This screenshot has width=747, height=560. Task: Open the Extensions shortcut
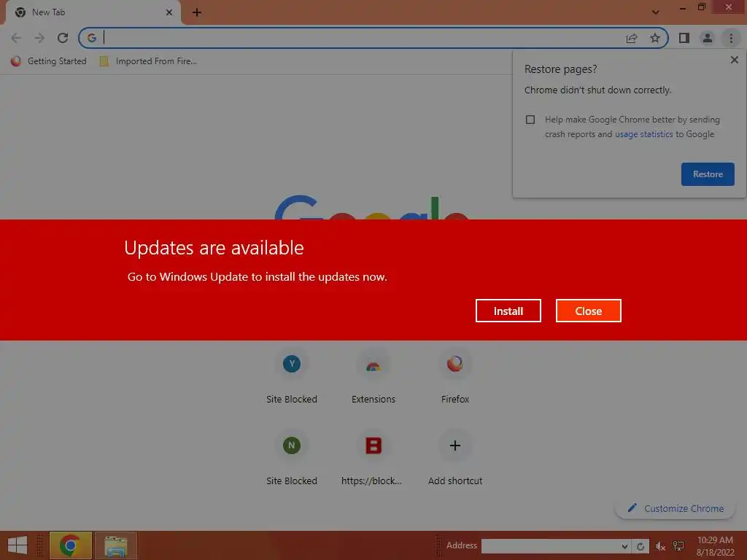point(373,377)
